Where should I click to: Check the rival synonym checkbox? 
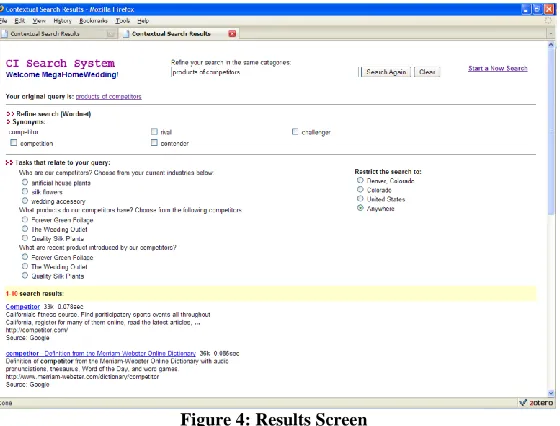tap(154, 132)
